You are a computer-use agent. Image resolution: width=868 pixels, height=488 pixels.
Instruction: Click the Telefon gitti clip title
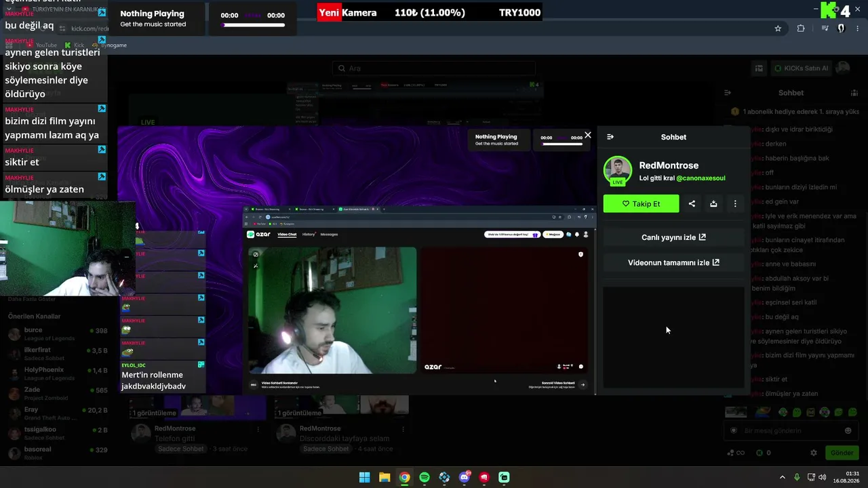coord(175,439)
